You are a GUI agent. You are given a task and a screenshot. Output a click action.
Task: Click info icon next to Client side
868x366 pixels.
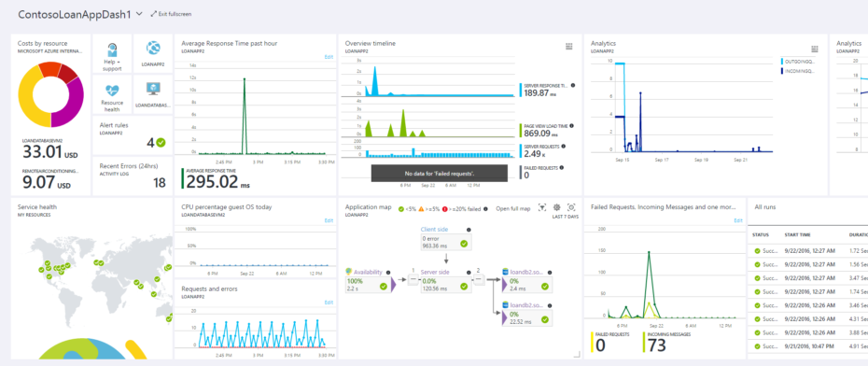click(469, 230)
